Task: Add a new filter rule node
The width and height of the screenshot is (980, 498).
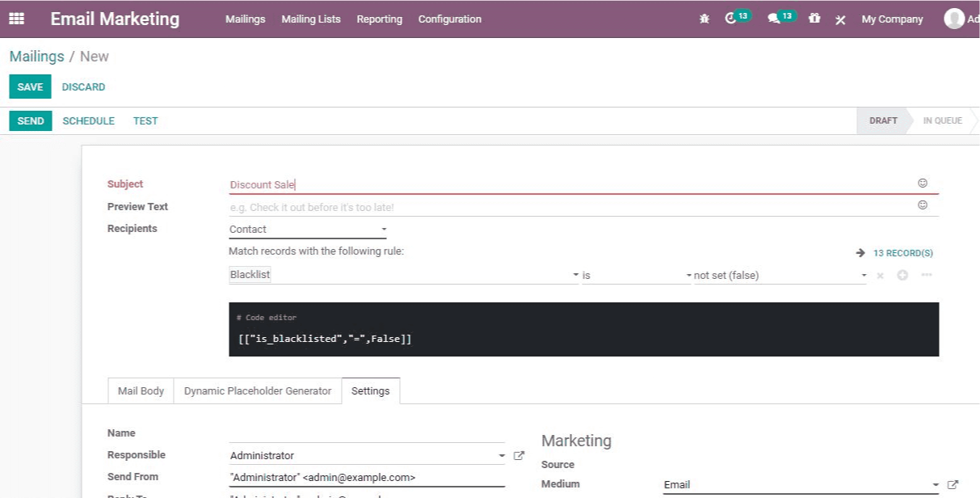Action: 902,276
